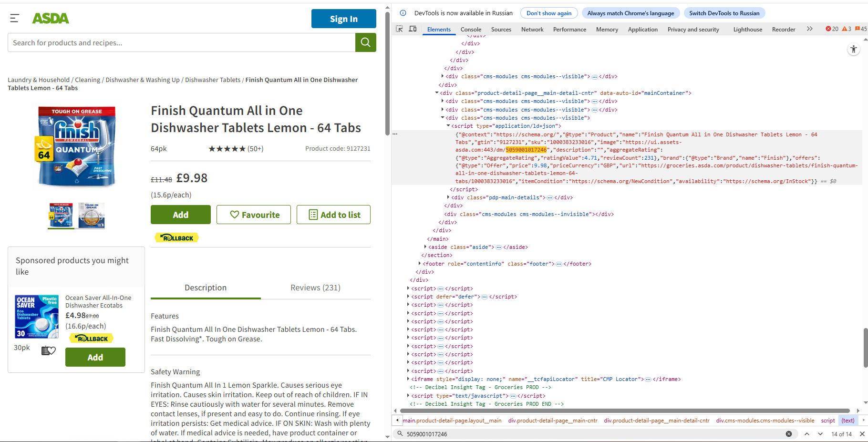The image size is (868, 442).
Task: Click the main Finish Quantum product image
Action: 76,146
